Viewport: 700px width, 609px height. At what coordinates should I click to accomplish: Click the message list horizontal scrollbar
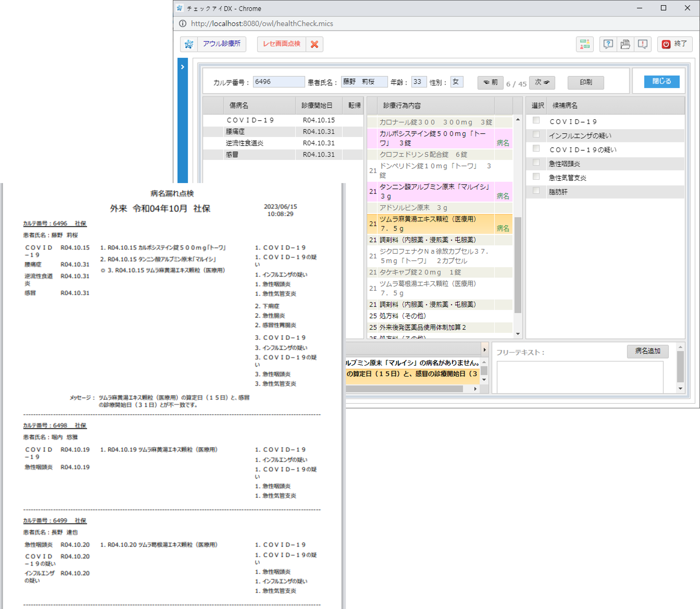point(404,389)
